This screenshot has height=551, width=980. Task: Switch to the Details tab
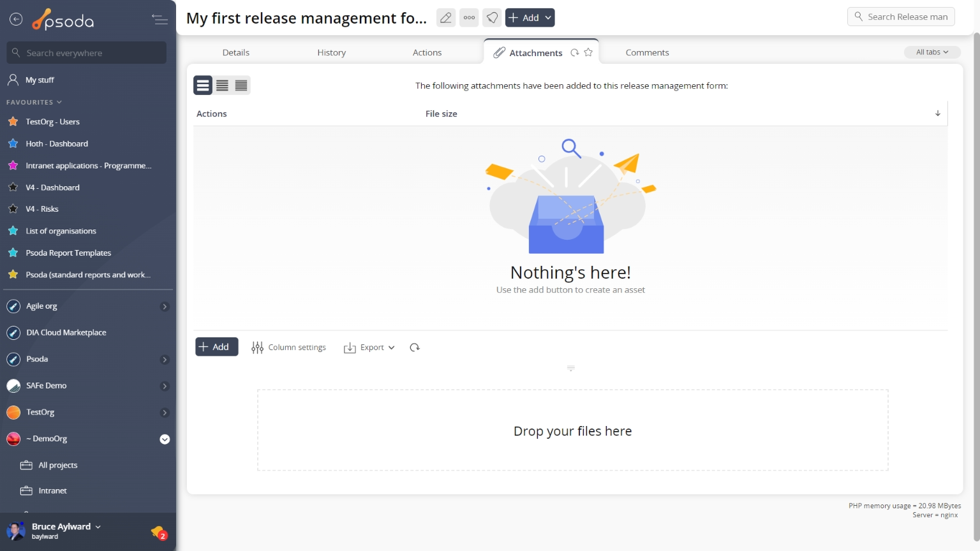click(236, 53)
